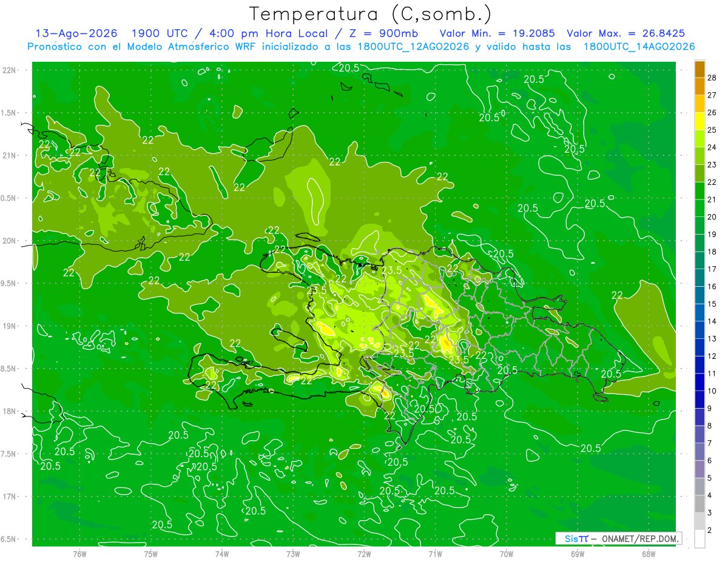Click the '2' value on color scale

pos(710,530)
